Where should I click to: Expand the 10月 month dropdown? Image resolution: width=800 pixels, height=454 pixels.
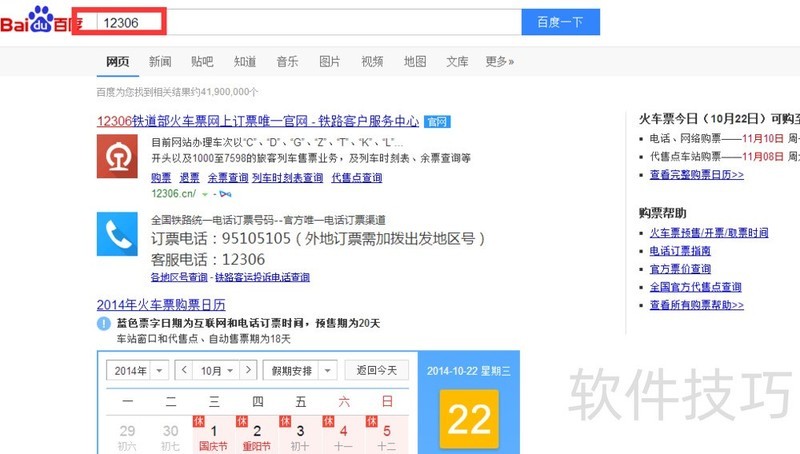tap(217, 370)
